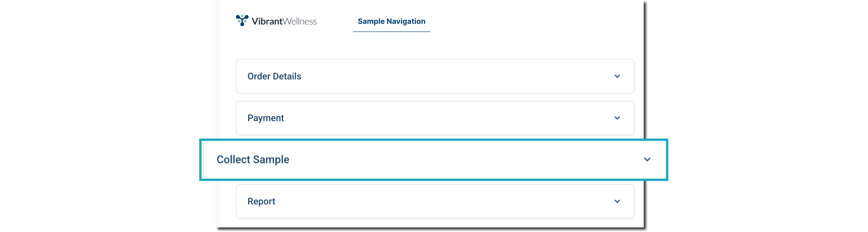Click the Payment heading text

266,118
